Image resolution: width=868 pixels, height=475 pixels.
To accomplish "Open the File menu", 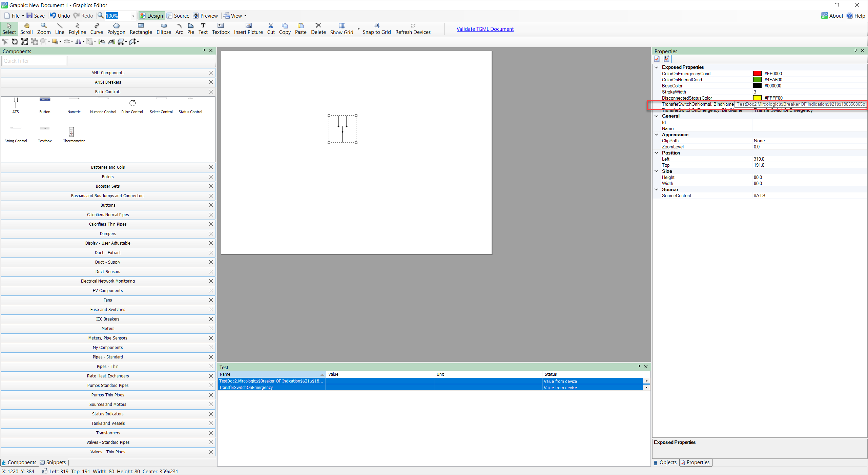I will pos(13,16).
